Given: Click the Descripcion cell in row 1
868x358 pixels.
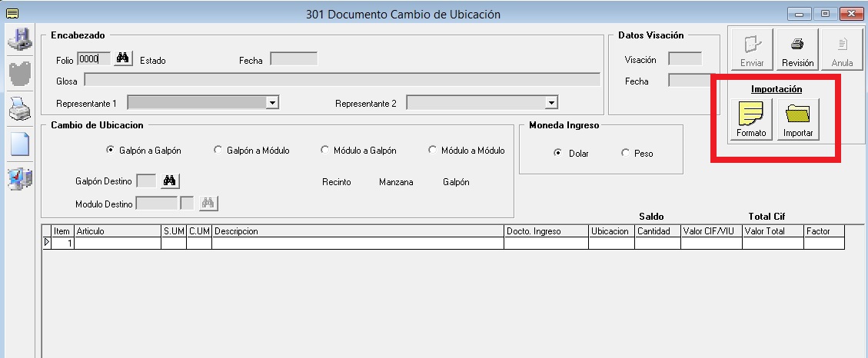Looking at the screenshot, I should pos(358,243).
